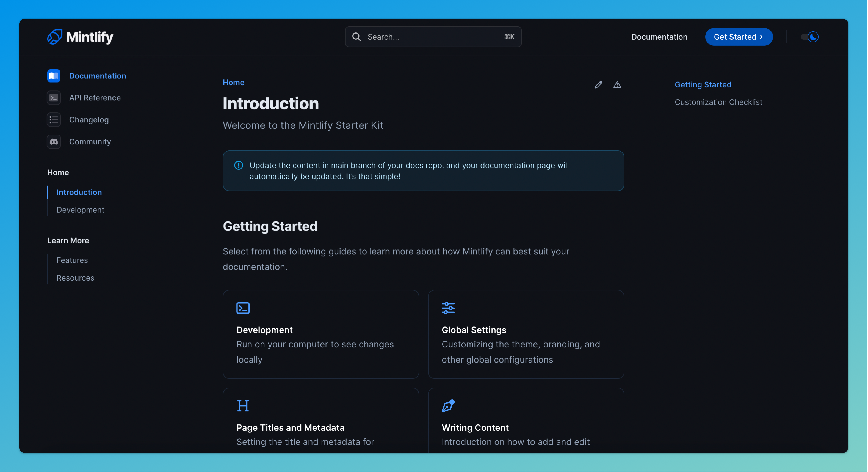
Task: Click the Community Discord icon
Action: [53, 142]
